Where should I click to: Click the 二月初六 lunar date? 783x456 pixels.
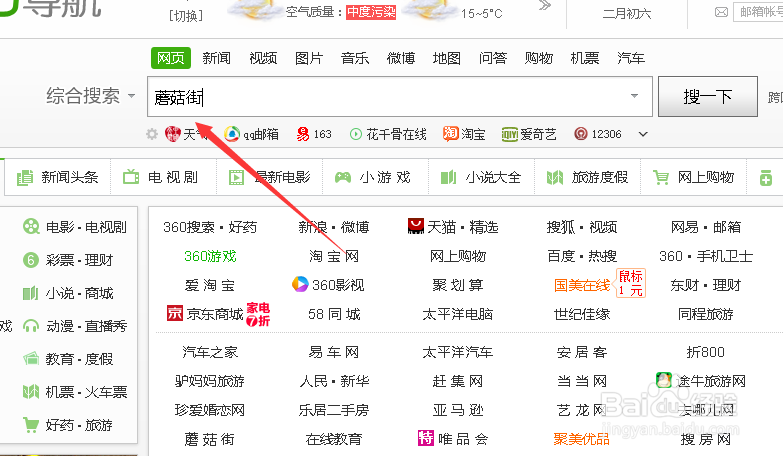(627, 13)
